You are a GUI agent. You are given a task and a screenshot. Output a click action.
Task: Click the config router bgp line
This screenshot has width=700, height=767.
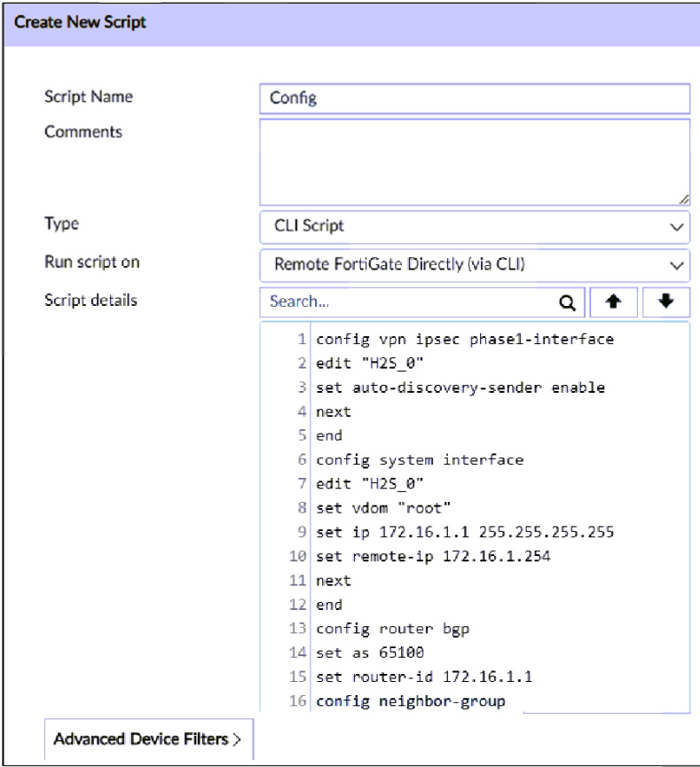pos(393,629)
